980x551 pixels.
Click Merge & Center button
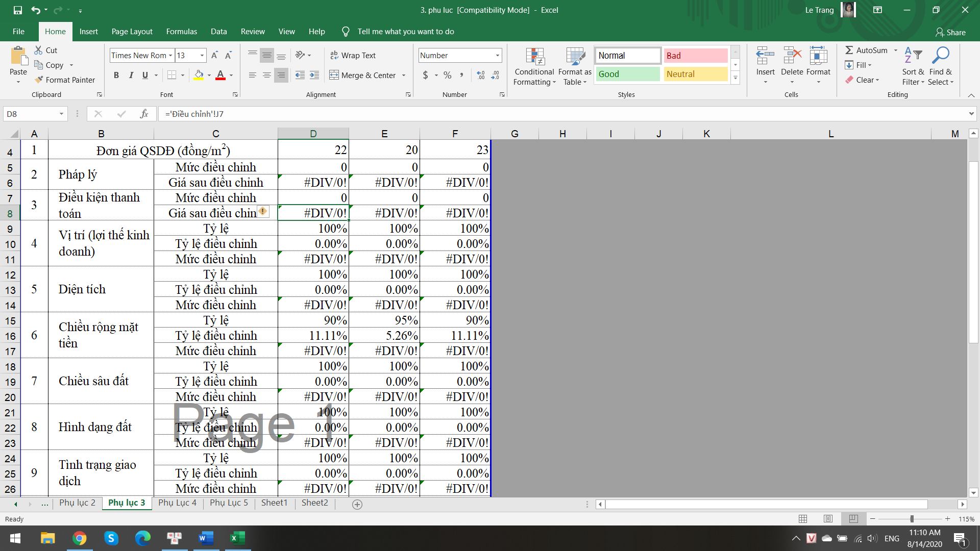tap(362, 75)
